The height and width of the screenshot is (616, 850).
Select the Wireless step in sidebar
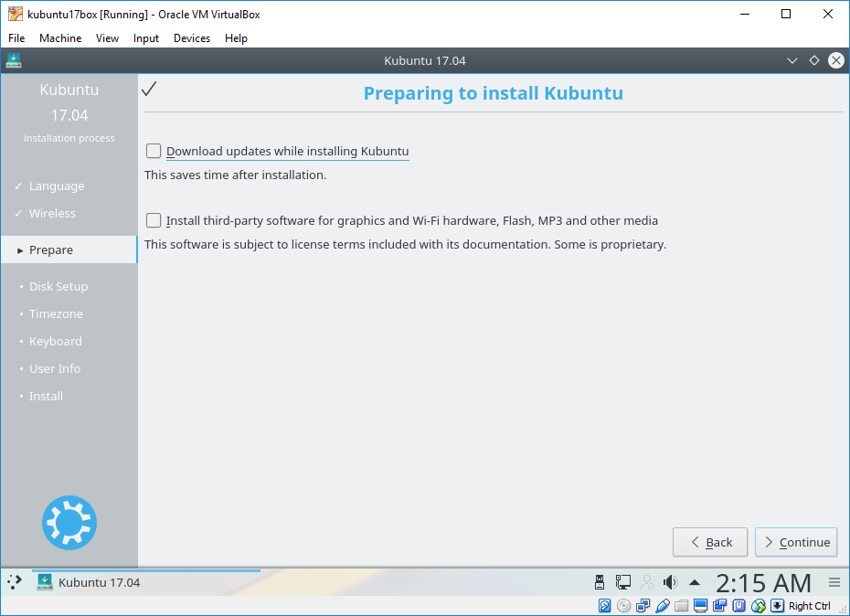point(52,213)
